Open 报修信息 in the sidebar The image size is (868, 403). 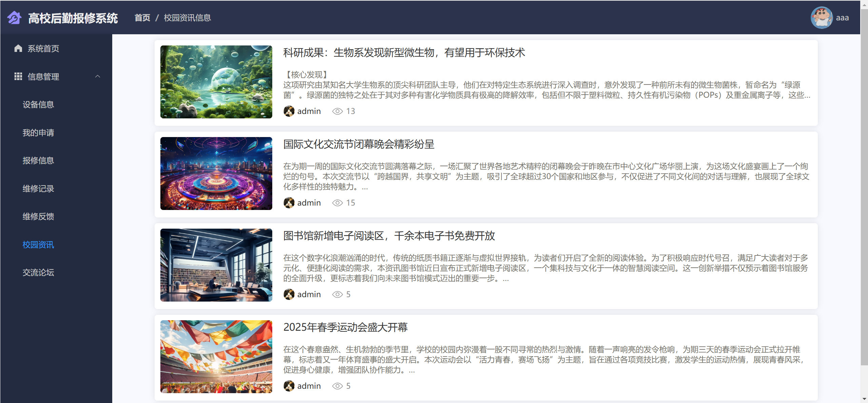click(x=38, y=160)
